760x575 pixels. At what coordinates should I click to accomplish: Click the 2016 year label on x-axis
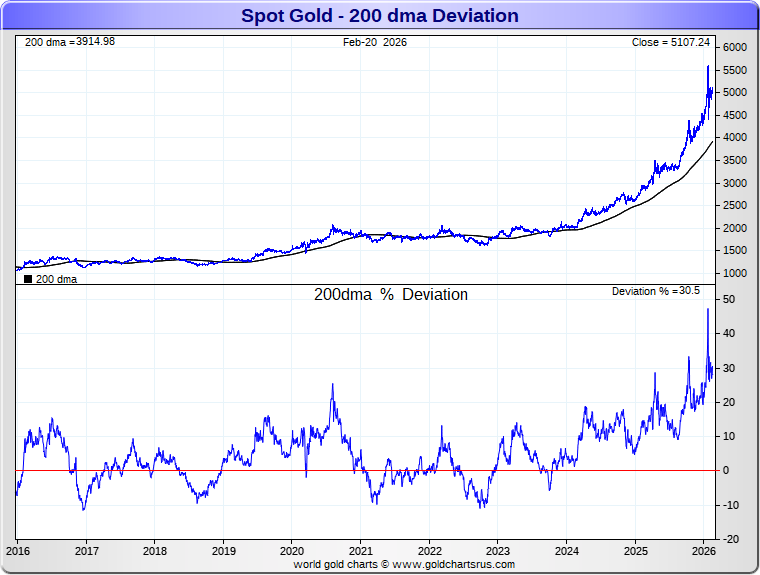pos(18,551)
